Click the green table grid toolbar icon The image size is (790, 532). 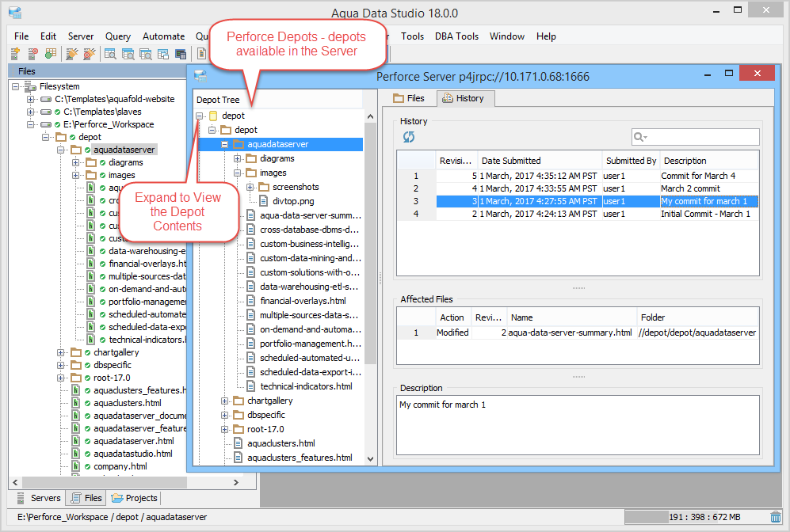[x=51, y=53]
